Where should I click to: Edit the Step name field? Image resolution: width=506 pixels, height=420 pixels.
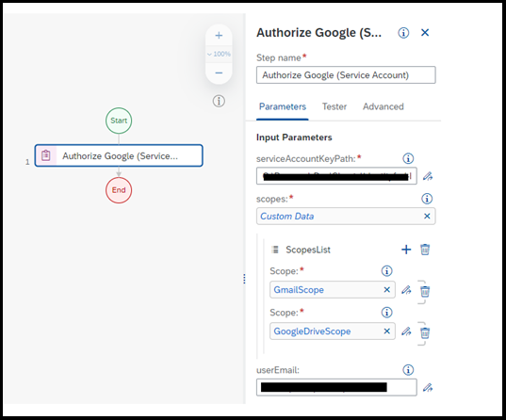pyautogui.click(x=346, y=74)
